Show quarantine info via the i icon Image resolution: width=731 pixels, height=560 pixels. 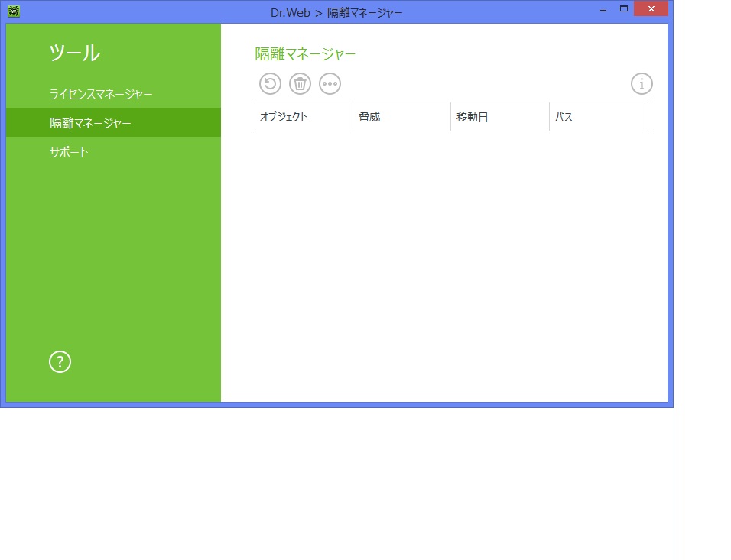[642, 84]
